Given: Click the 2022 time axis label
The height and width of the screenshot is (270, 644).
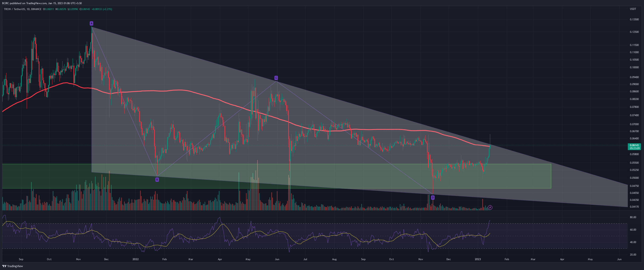Looking at the screenshot, I should coord(135,259).
